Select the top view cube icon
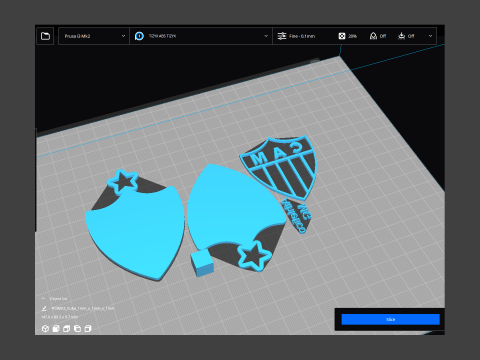The height and width of the screenshot is (360, 480). coord(67,329)
